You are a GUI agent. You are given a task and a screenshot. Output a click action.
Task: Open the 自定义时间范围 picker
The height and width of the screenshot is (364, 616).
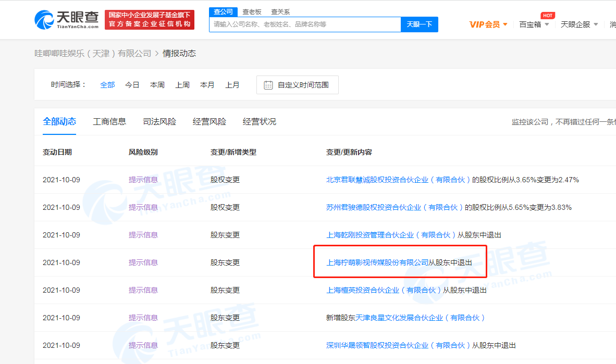(298, 85)
